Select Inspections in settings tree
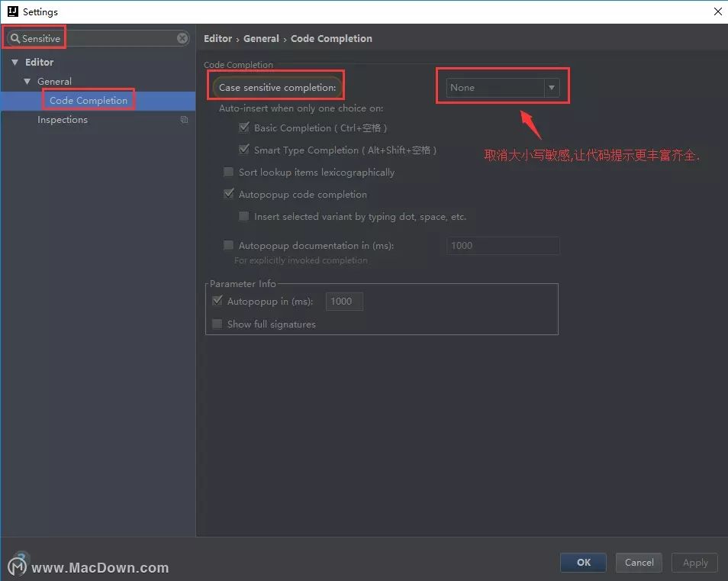Screen dimensions: 728x581 click(x=63, y=120)
